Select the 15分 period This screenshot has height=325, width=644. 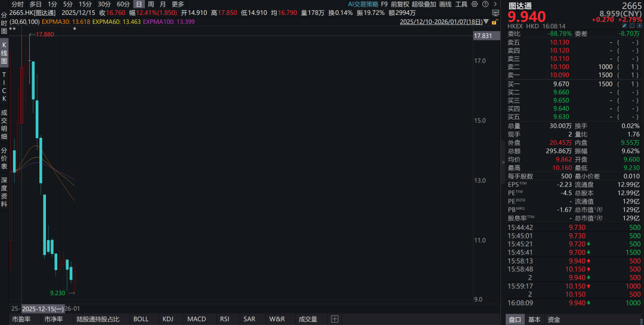(x=85, y=4)
